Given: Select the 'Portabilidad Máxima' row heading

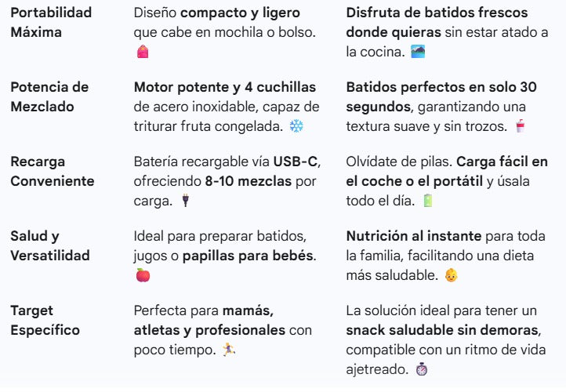Looking at the screenshot, I should (51, 23).
